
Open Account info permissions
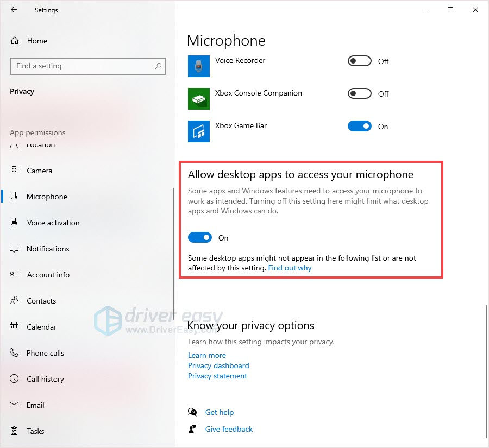point(48,275)
